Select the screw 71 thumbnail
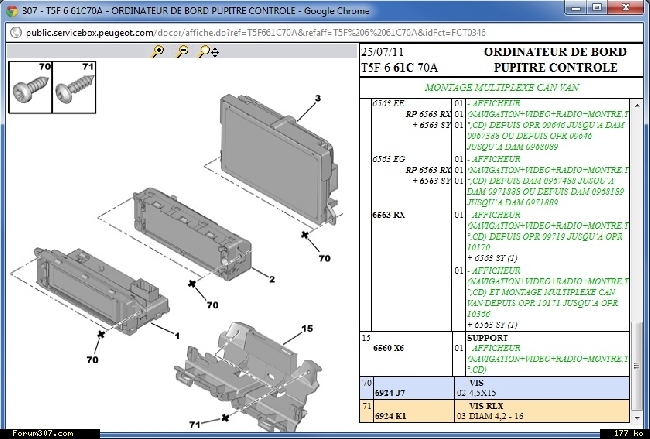The image size is (650, 439). point(74,87)
